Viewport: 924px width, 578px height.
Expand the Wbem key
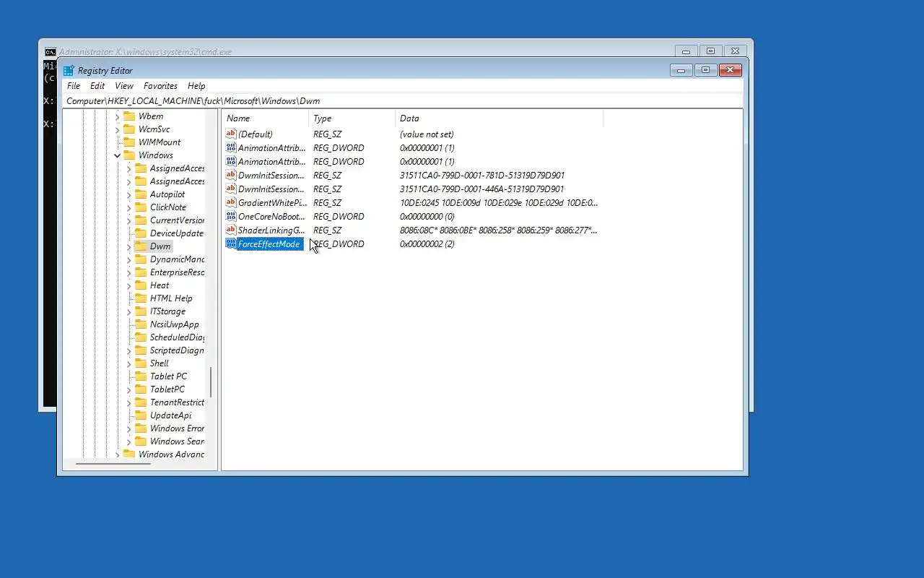click(118, 116)
